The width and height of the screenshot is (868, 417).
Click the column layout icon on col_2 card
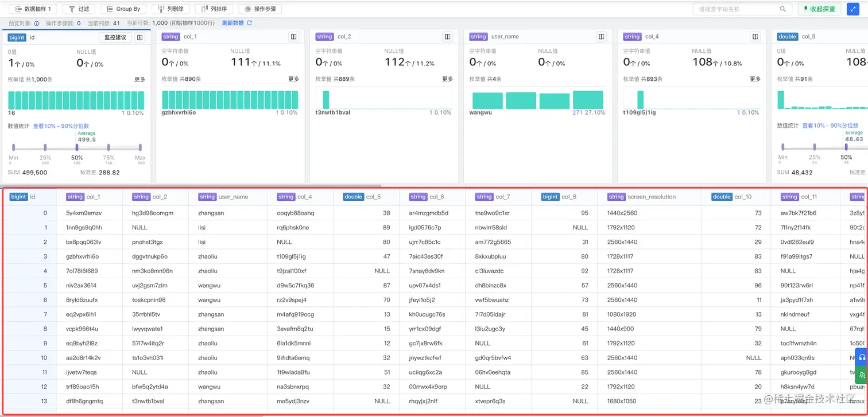(x=447, y=37)
